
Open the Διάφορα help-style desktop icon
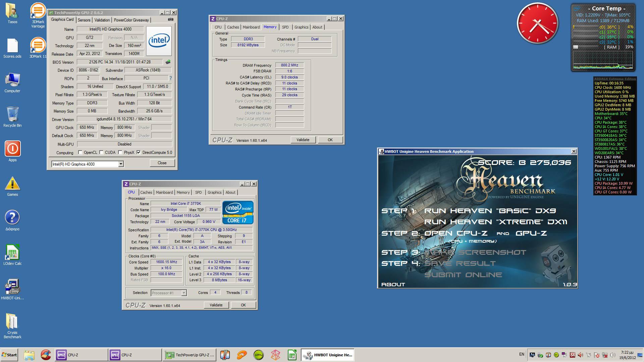click(12, 221)
